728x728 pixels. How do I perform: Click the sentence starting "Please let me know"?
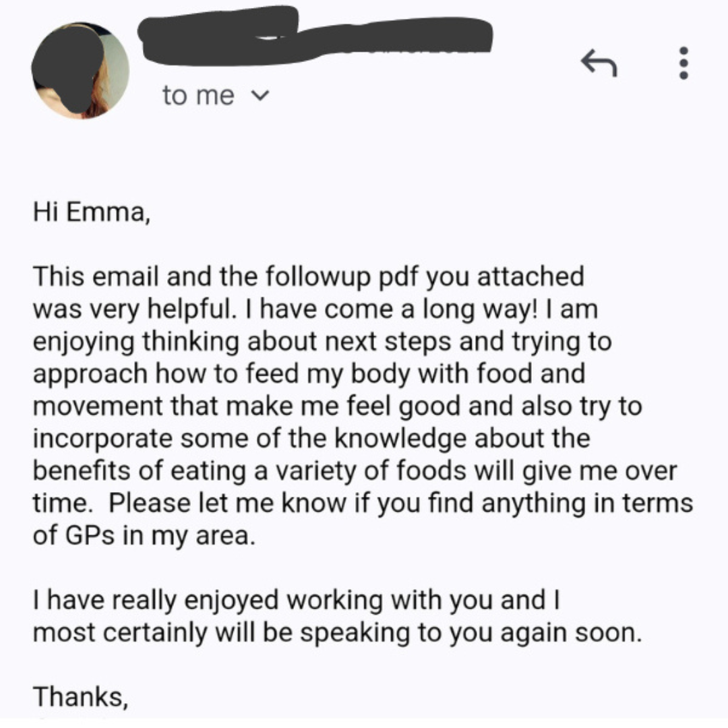(x=400, y=504)
